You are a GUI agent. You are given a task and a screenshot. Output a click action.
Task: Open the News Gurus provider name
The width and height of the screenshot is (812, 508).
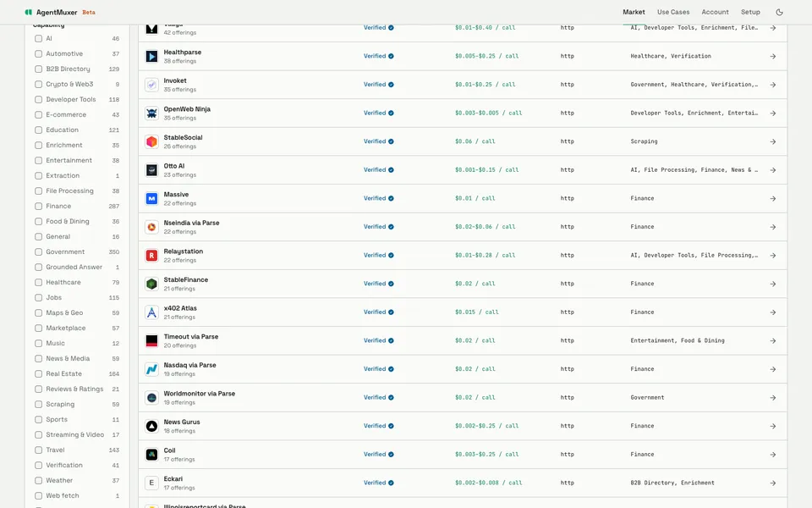point(182,422)
